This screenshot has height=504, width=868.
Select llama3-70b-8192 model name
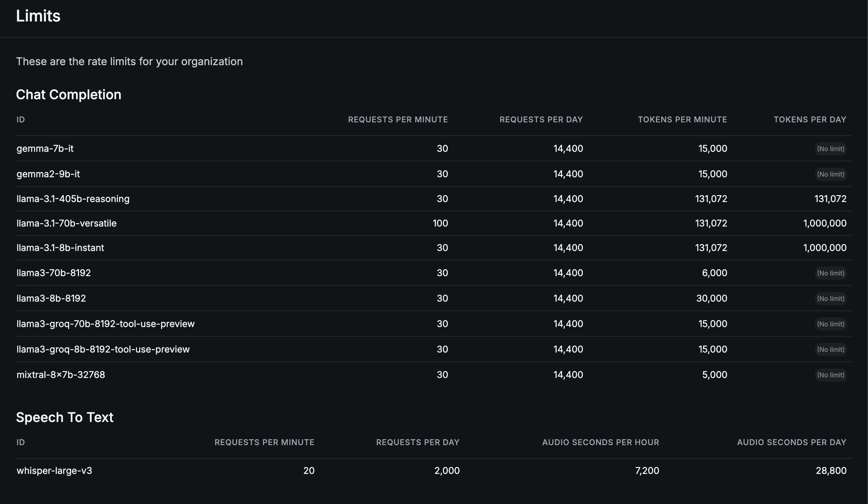pos(54,273)
